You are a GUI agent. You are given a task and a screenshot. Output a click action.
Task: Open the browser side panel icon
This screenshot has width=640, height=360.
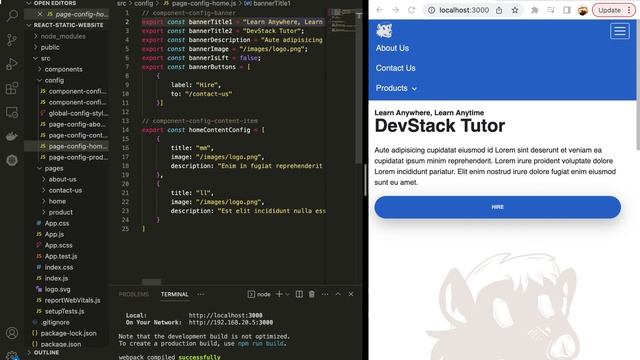click(567, 10)
